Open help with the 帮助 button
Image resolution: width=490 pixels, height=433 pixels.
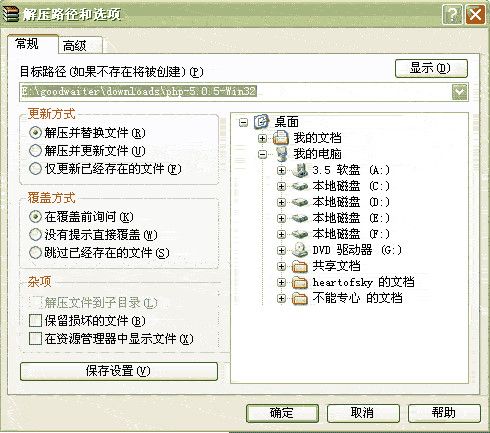click(444, 413)
